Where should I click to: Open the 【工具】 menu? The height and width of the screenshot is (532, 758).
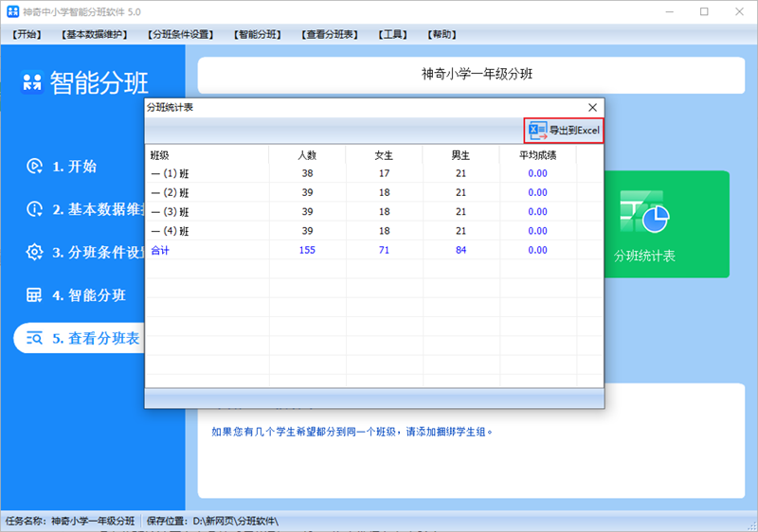click(392, 35)
